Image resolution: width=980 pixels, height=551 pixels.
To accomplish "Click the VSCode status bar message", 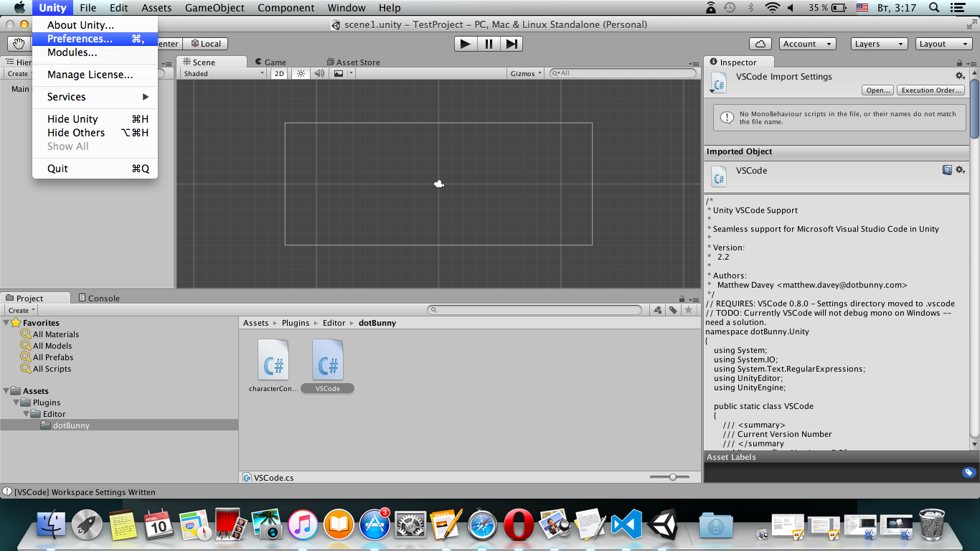I will pos(85,492).
